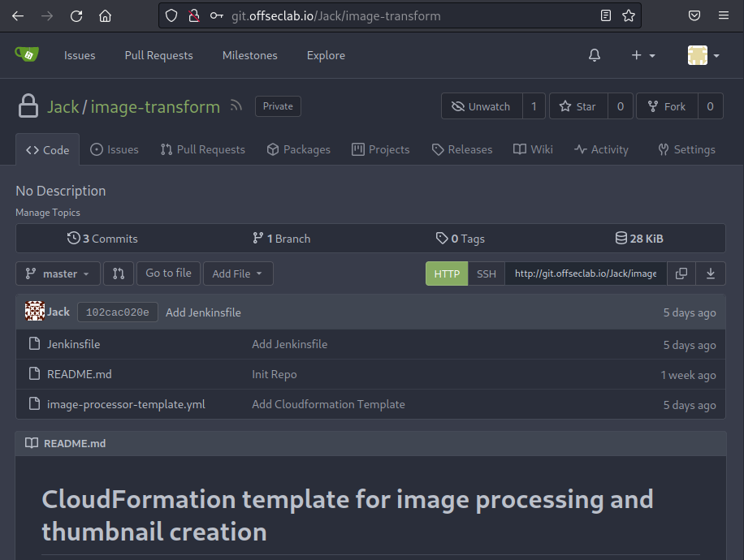This screenshot has width=744, height=560.
Task: Open the Jenkinsfile file
Action: coord(73,344)
